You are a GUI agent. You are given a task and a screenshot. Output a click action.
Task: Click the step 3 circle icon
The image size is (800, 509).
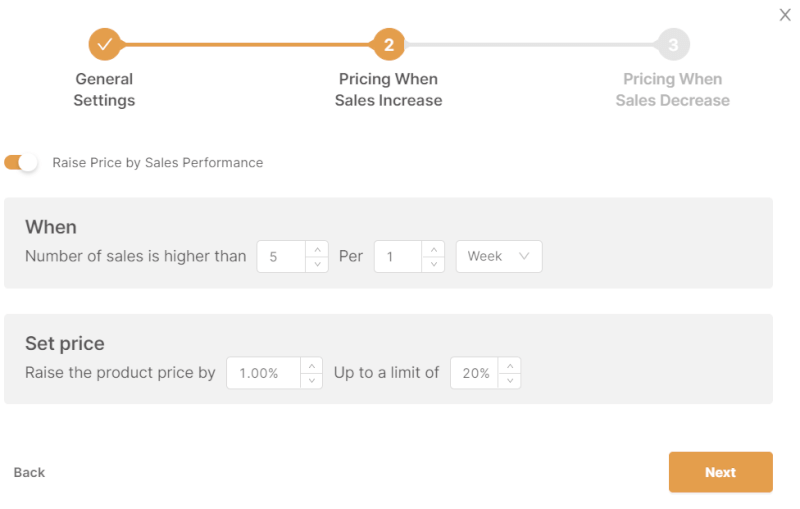tap(673, 44)
